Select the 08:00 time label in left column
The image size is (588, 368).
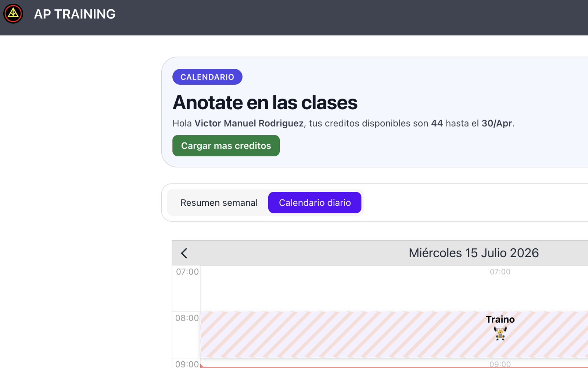pos(187,318)
